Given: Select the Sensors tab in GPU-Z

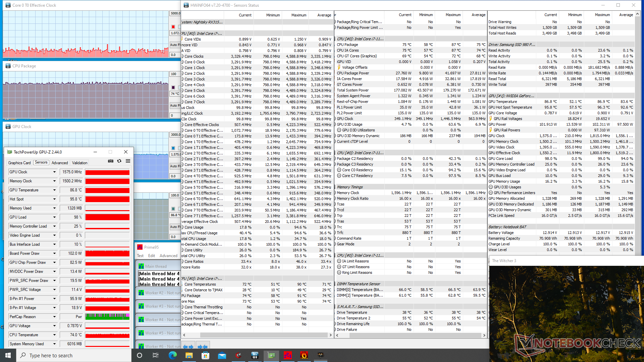Looking at the screenshot, I should [x=41, y=163].
